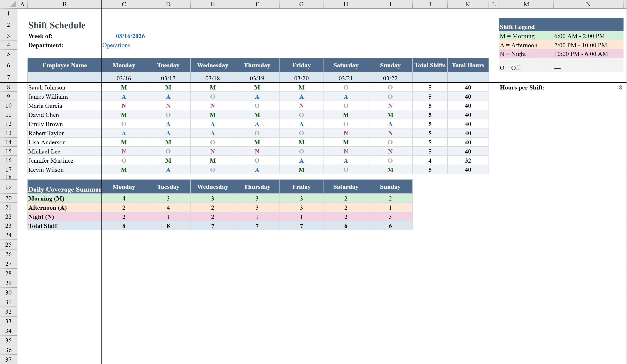Select the Daily Coverage Summary label
Screen dimensions: 627x364
click(64, 189)
